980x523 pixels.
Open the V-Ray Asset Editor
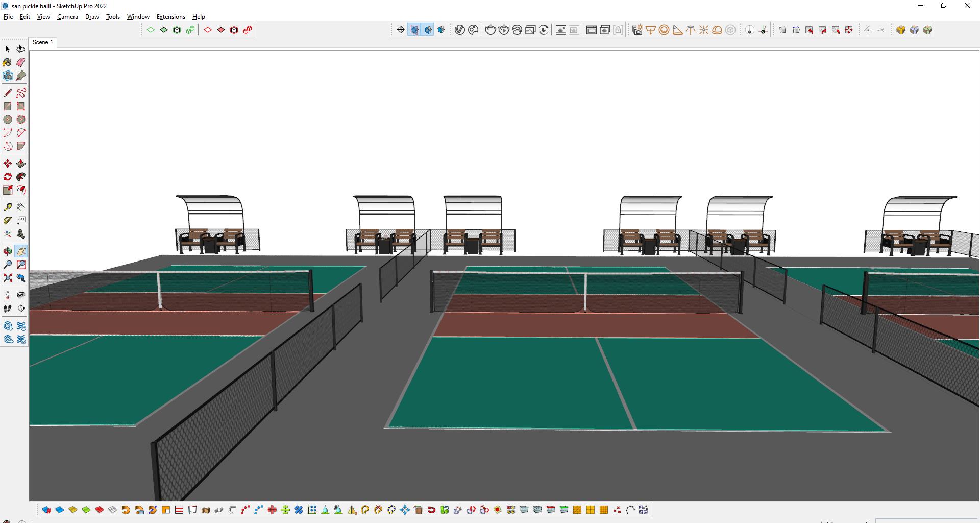click(459, 30)
